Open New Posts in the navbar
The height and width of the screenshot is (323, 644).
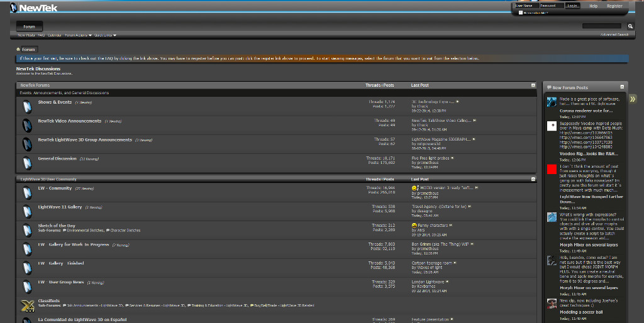pos(26,35)
